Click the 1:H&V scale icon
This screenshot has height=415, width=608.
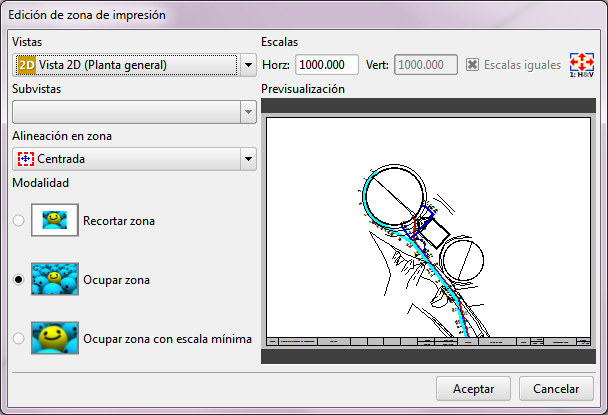point(582,65)
